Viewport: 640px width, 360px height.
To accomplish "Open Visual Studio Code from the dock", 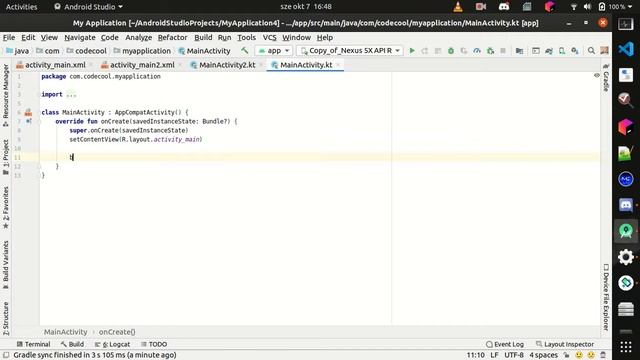I will [x=626, y=49].
